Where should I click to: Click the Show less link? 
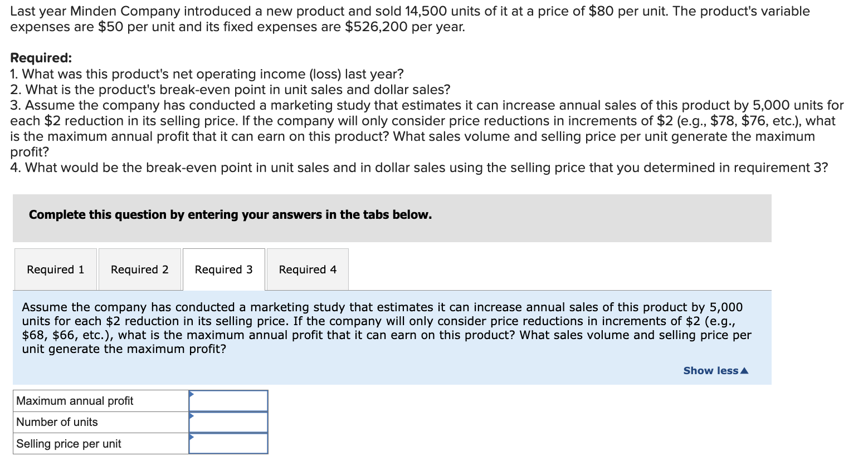(x=710, y=371)
